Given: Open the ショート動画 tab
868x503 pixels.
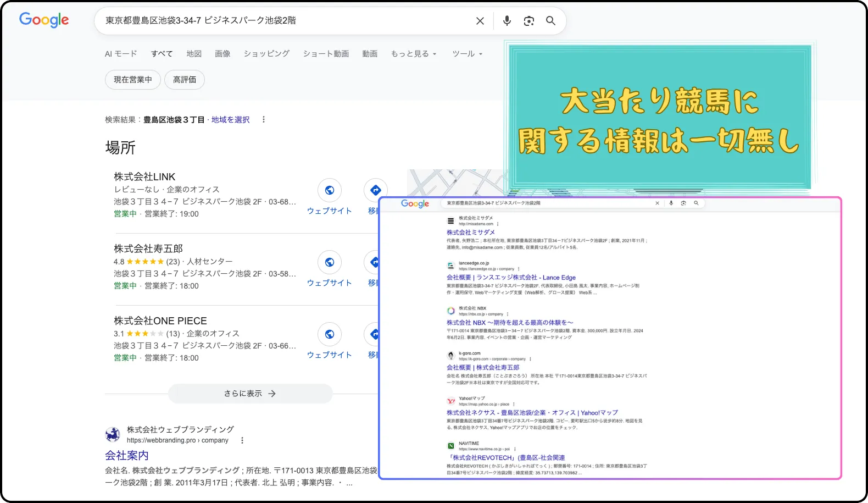Looking at the screenshot, I should 326,54.
